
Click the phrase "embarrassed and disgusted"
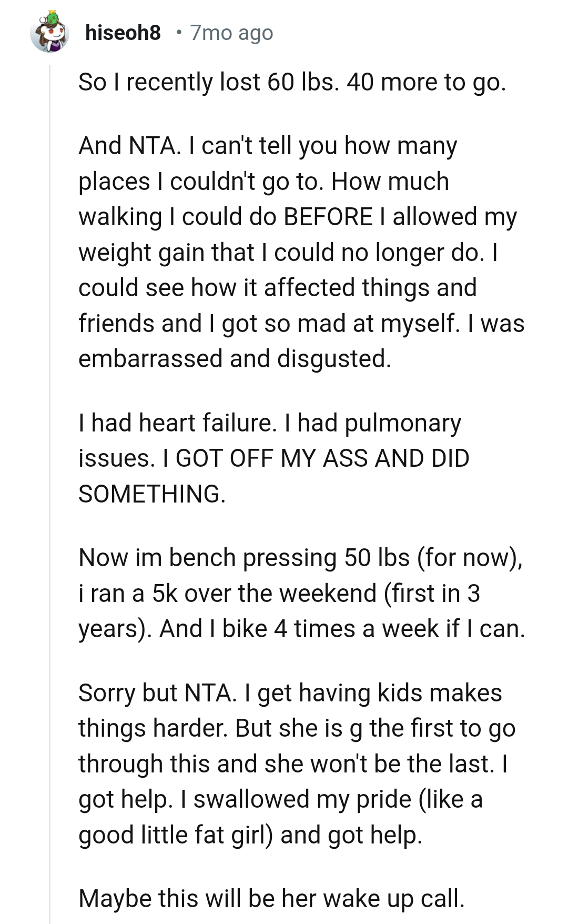pyautogui.click(x=234, y=359)
